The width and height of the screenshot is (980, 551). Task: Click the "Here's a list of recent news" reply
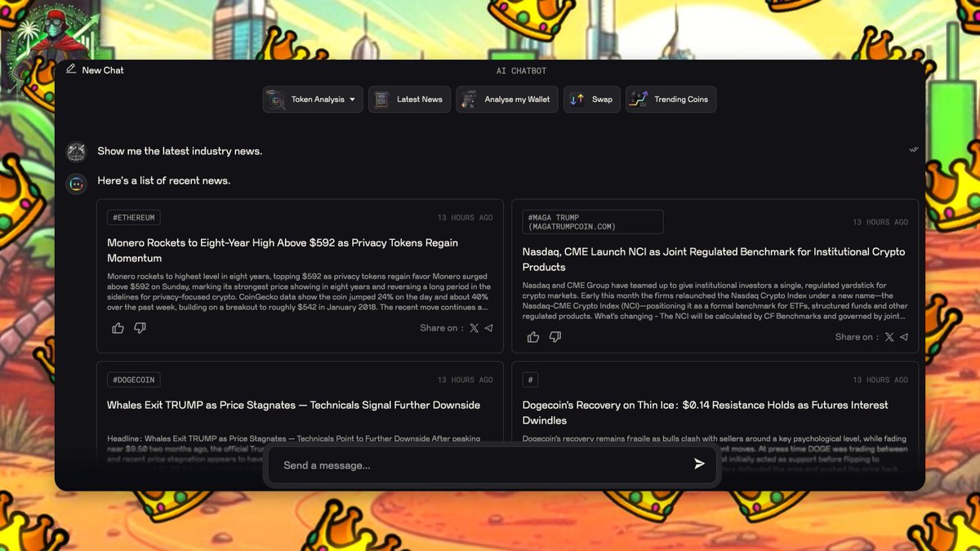point(163,180)
